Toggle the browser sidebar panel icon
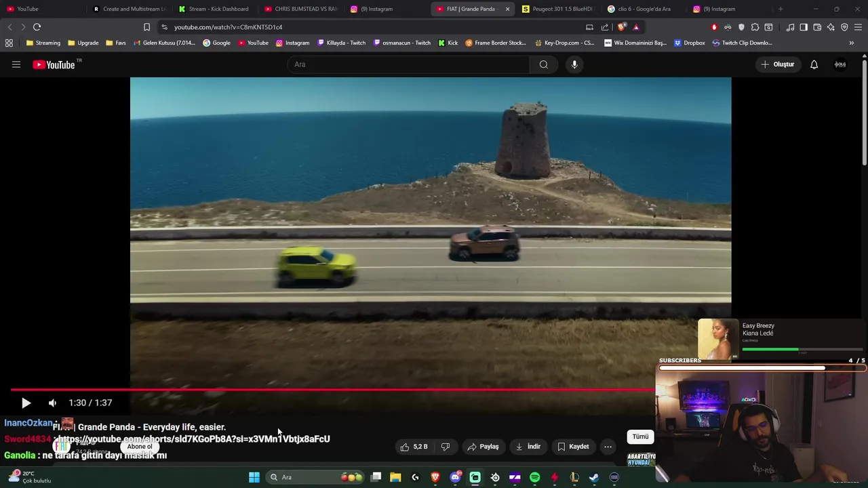Viewport: 868px width, 488px height. click(804, 27)
